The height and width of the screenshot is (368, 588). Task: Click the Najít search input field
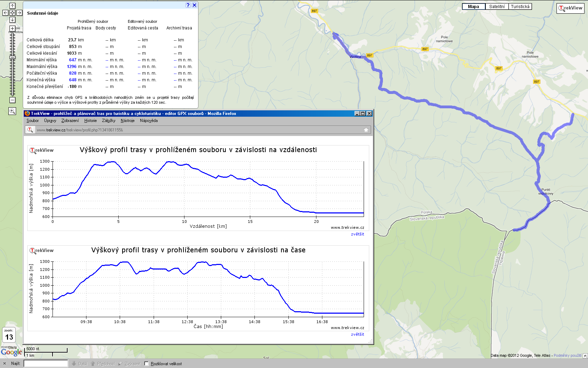45,364
